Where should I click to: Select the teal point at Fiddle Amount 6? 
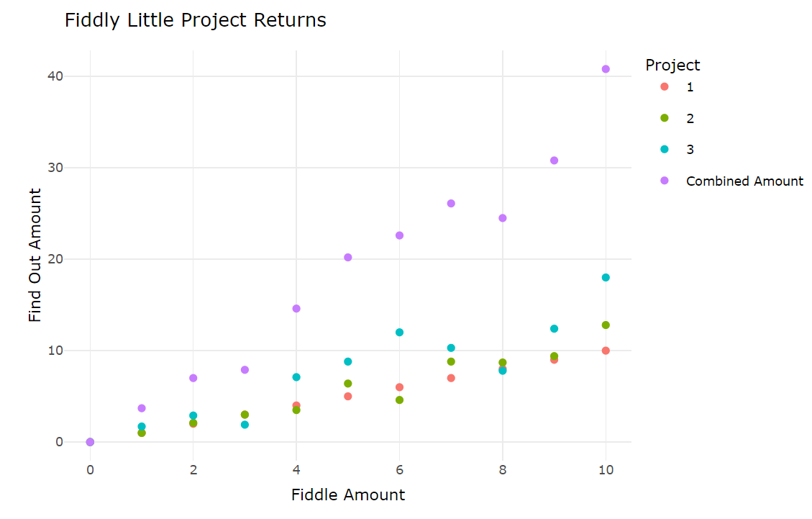[399, 333]
